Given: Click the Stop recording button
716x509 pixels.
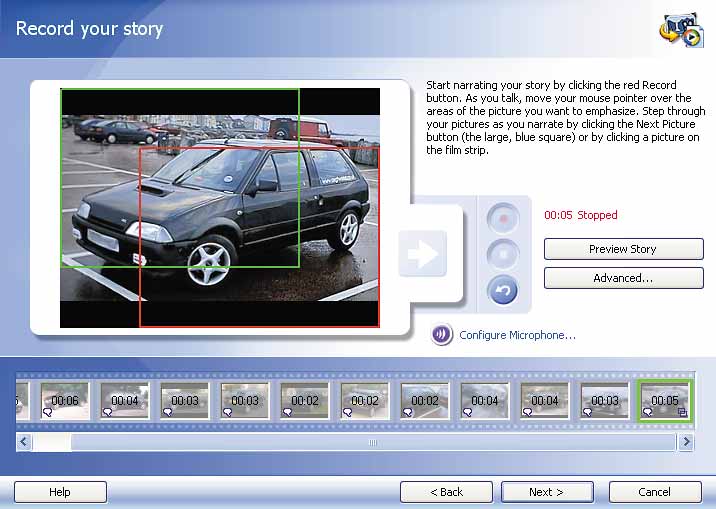Looking at the screenshot, I should tap(503, 254).
